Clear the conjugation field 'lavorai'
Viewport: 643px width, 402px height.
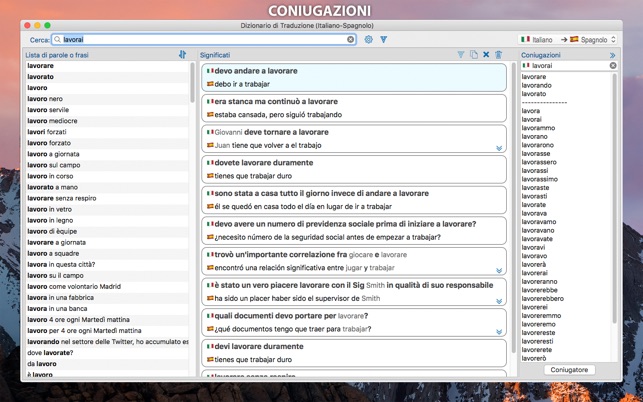click(613, 66)
